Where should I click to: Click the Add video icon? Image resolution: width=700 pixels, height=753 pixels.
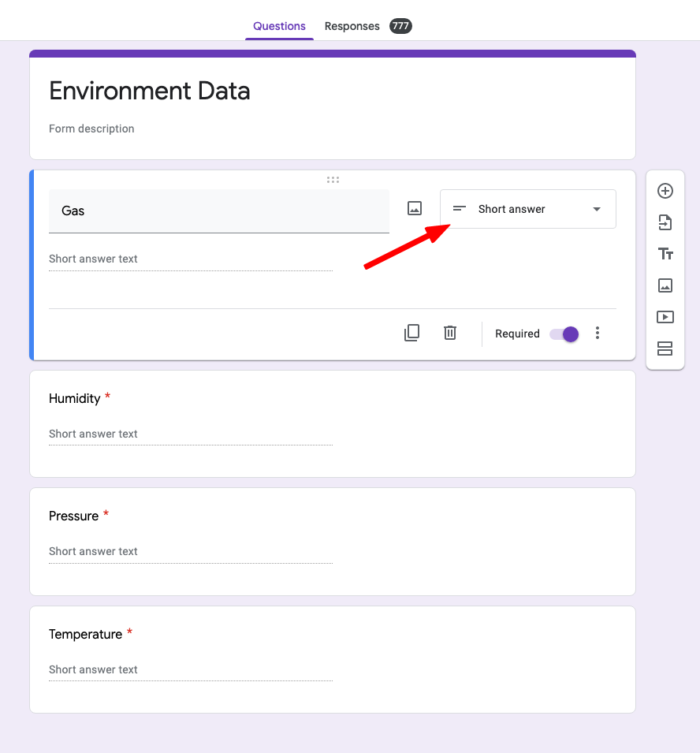[x=665, y=317]
